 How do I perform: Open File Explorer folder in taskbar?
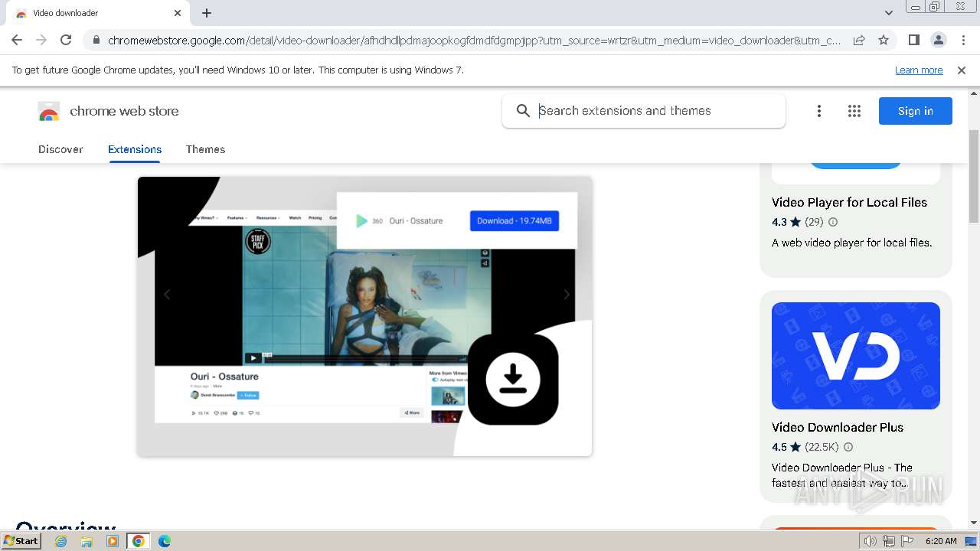pyautogui.click(x=87, y=541)
